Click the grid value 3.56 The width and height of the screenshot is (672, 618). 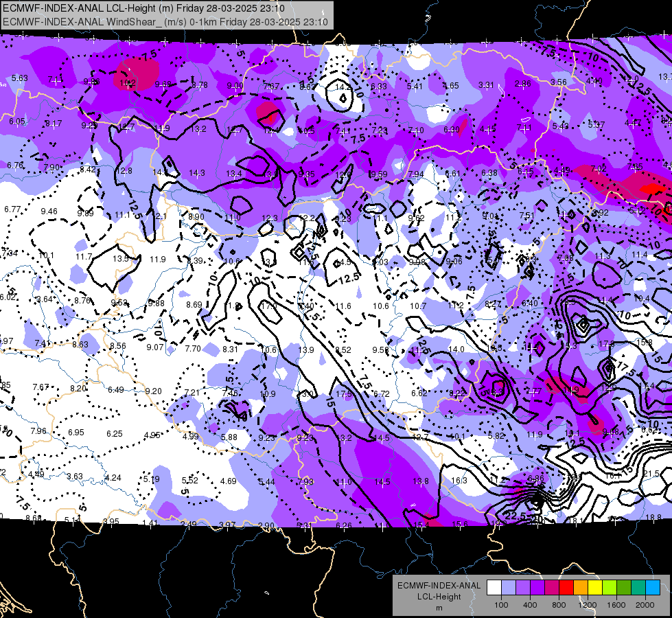click(559, 82)
